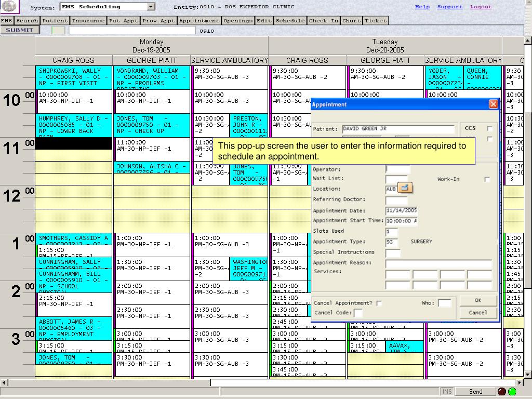The width and height of the screenshot is (532, 399).
Task: Click the Send button in status bar
Action: [476, 392]
